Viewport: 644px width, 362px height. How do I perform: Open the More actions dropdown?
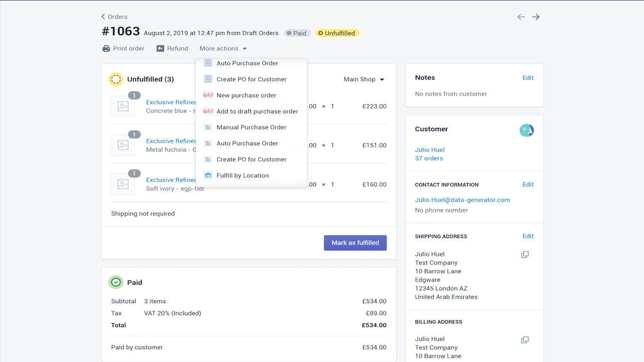coord(223,49)
